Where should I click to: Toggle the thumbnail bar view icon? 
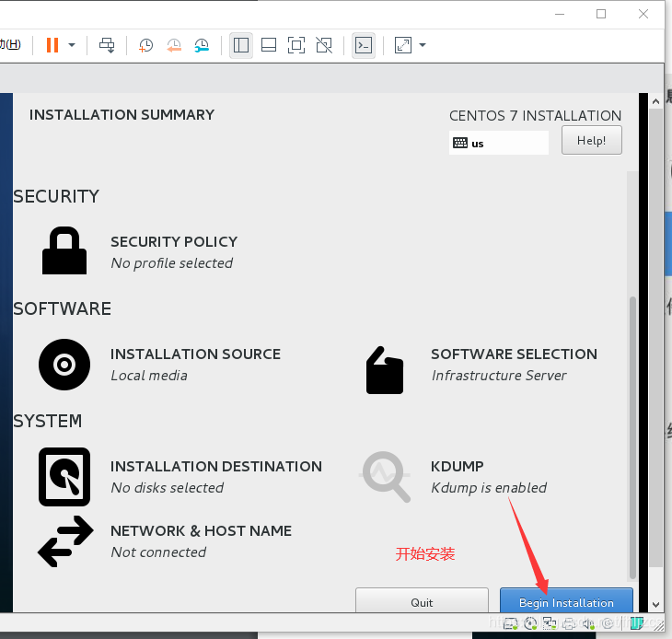click(x=269, y=45)
